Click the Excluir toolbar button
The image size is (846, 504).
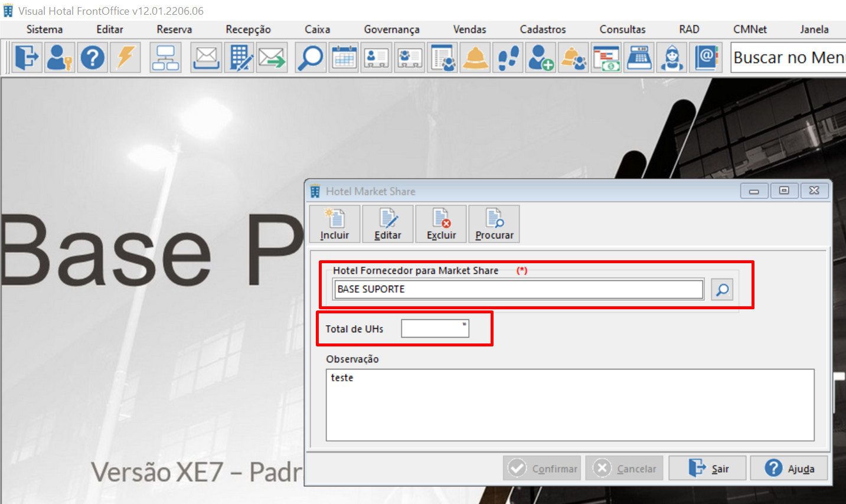441,224
